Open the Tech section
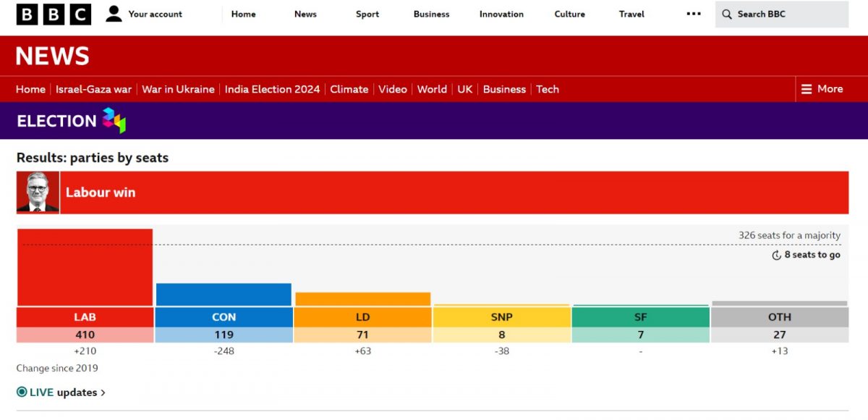 click(548, 89)
